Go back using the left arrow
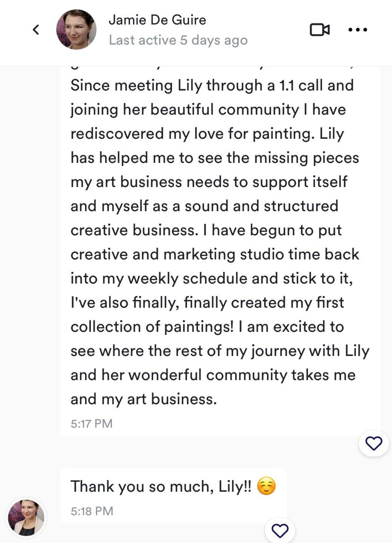The image size is (392, 543). click(x=36, y=29)
